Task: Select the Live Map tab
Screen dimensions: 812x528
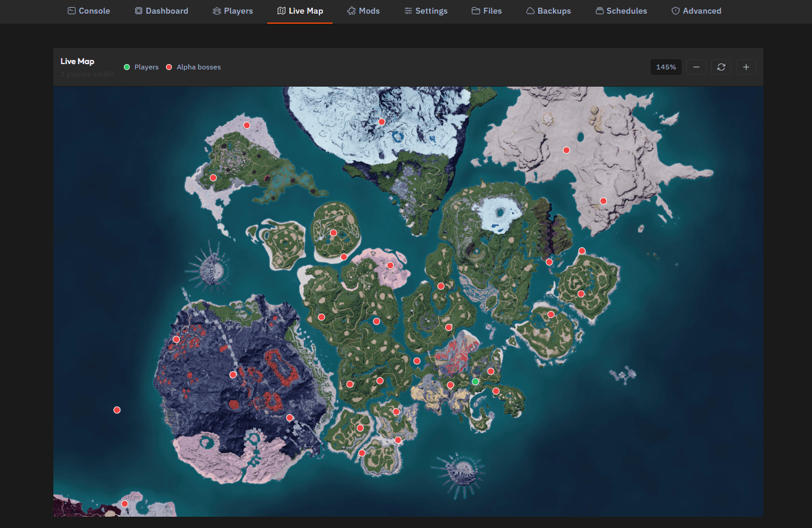Action: pos(300,11)
